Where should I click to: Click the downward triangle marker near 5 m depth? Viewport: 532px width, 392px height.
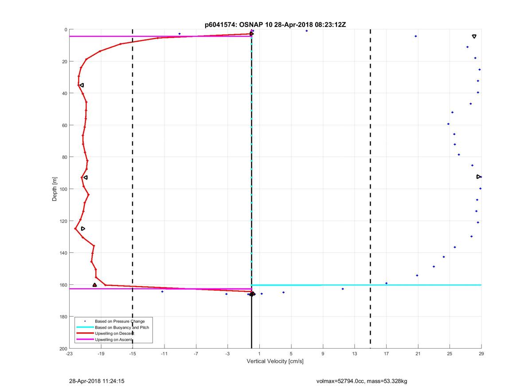474,36
